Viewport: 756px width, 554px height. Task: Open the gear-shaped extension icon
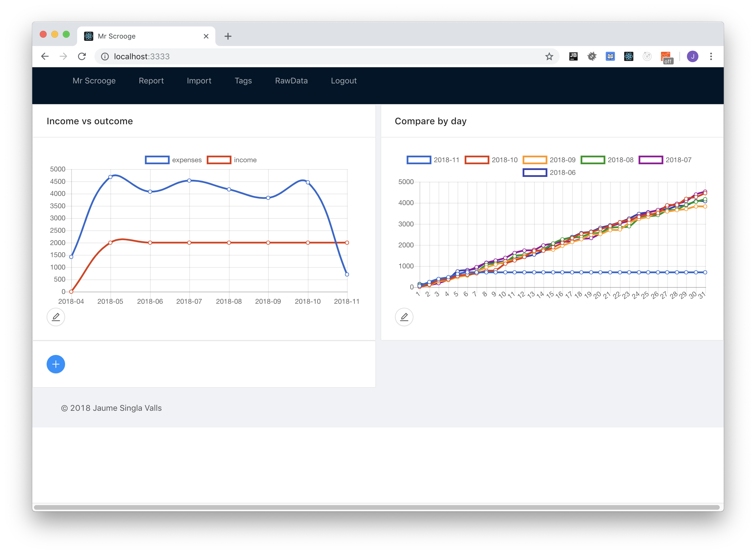[592, 56]
